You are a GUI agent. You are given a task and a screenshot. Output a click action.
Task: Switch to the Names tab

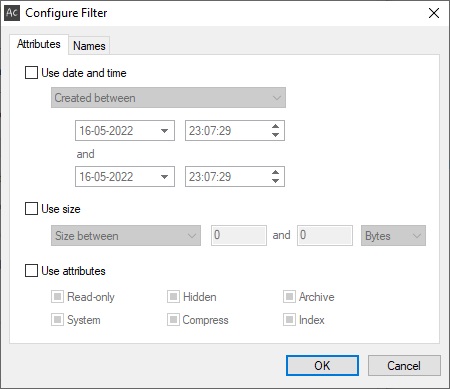point(89,46)
